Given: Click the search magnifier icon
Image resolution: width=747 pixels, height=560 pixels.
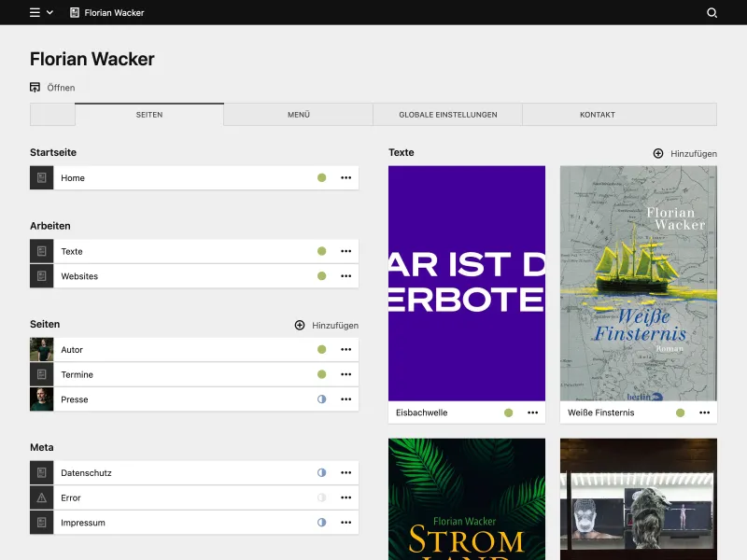Looking at the screenshot, I should point(713,13).
